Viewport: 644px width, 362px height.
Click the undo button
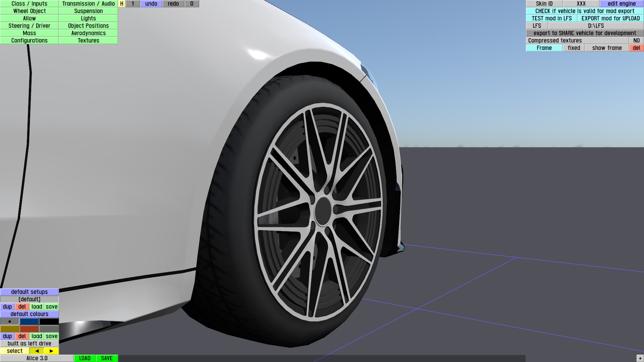point(151,4)
